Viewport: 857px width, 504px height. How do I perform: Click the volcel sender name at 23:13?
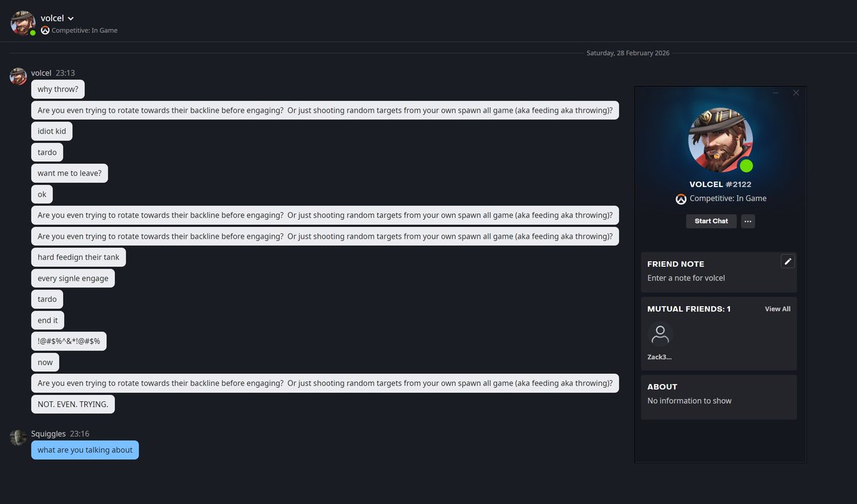coord(41,73)
